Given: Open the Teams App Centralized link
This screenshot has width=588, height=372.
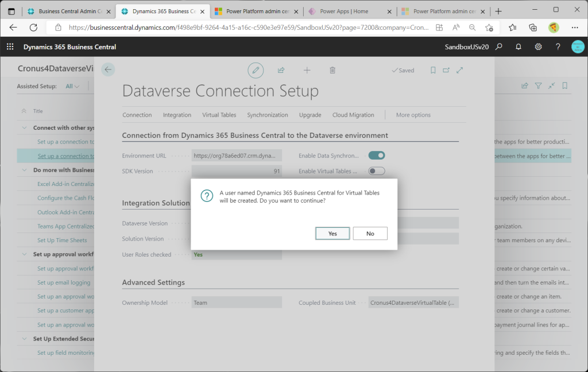Looking at the screenshot, I should [x=65, y=226].
